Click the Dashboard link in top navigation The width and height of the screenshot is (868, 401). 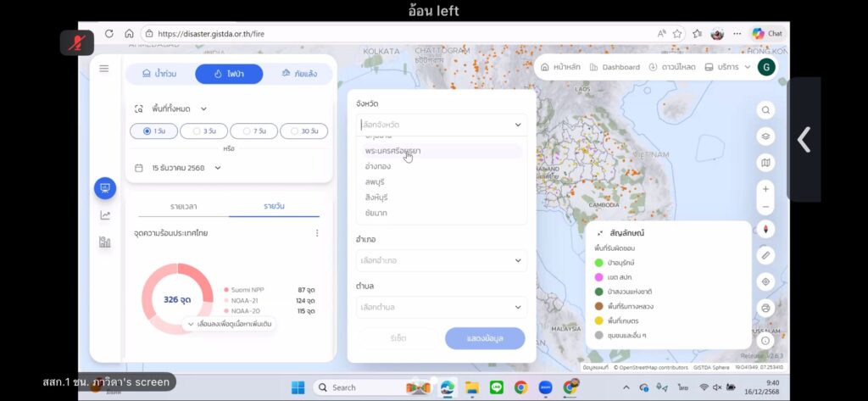[615, 67]
